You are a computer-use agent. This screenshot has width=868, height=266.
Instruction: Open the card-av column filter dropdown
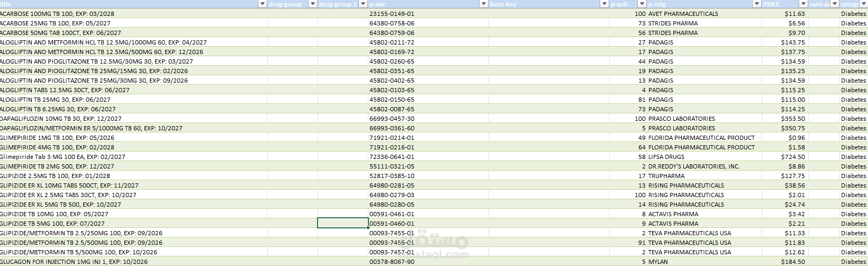tap(835, 4)
